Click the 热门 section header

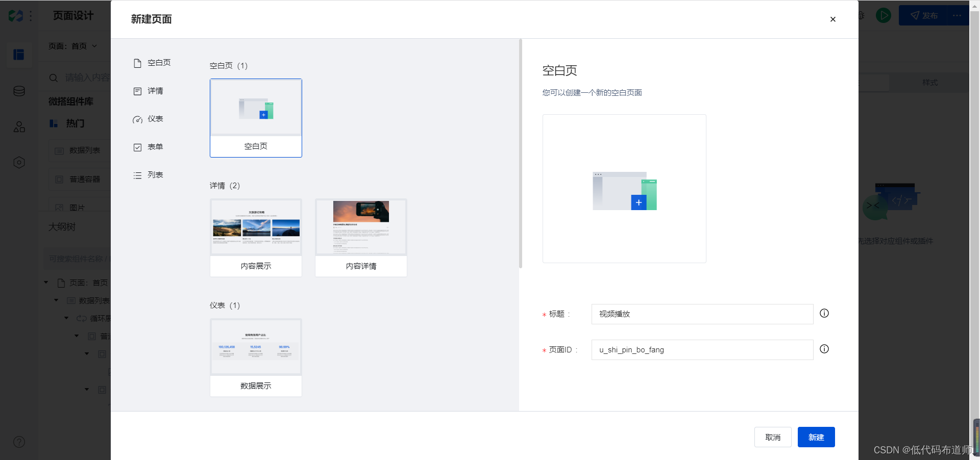click(67, 123)
